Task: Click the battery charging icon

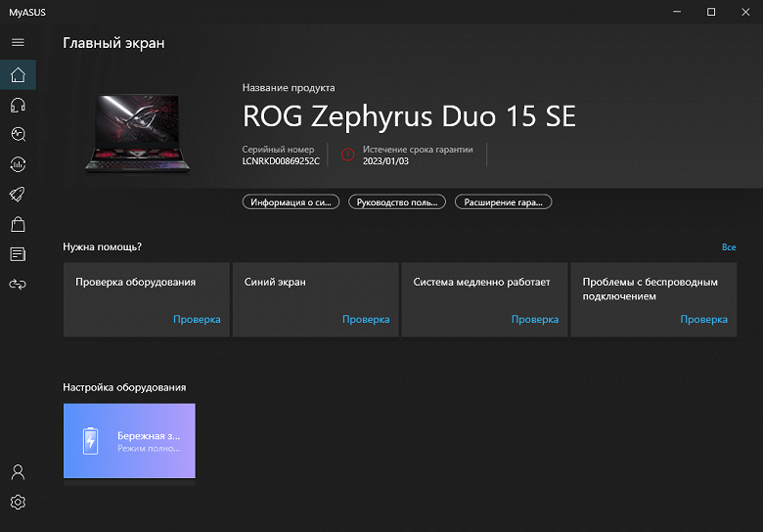Action: [x=91, y=441]
